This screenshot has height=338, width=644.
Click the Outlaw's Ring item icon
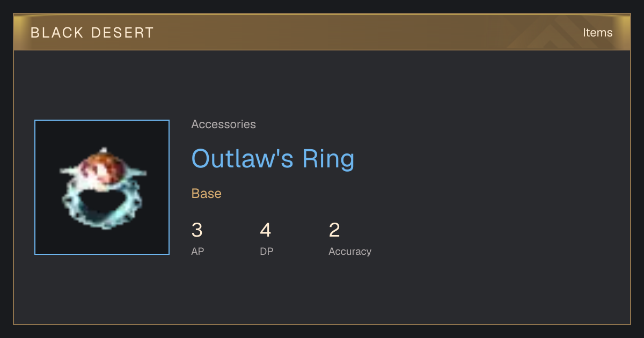(x=102, y=187)
